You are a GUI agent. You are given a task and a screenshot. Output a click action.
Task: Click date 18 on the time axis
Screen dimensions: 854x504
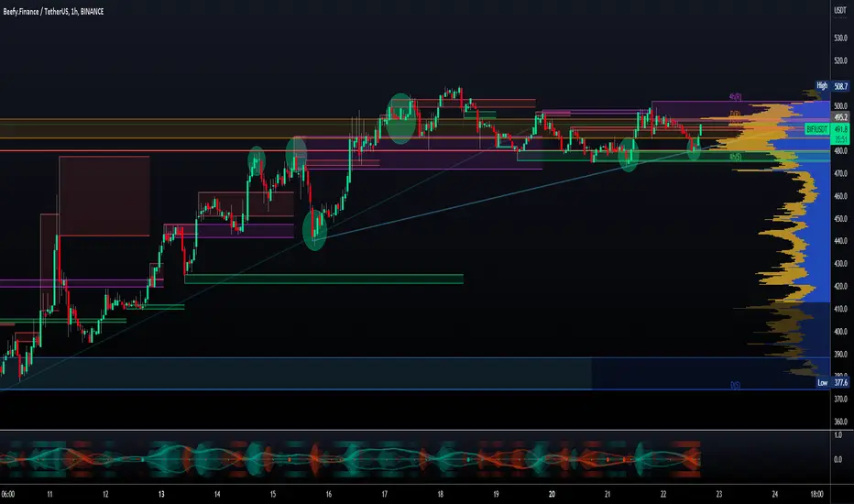click(440, 494)
